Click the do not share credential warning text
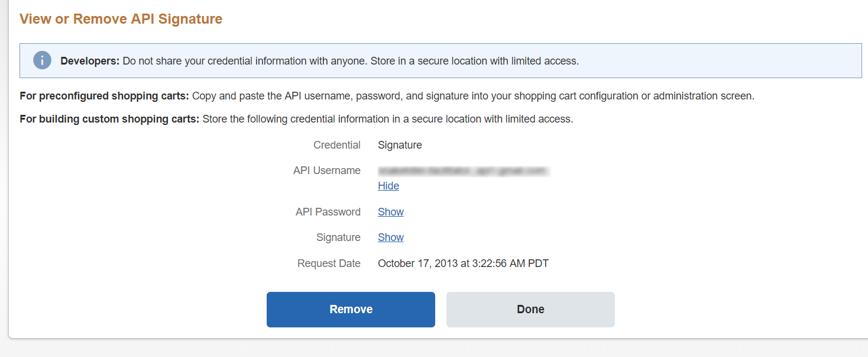This screenshot has height=357, width=868. coord(245,60)
